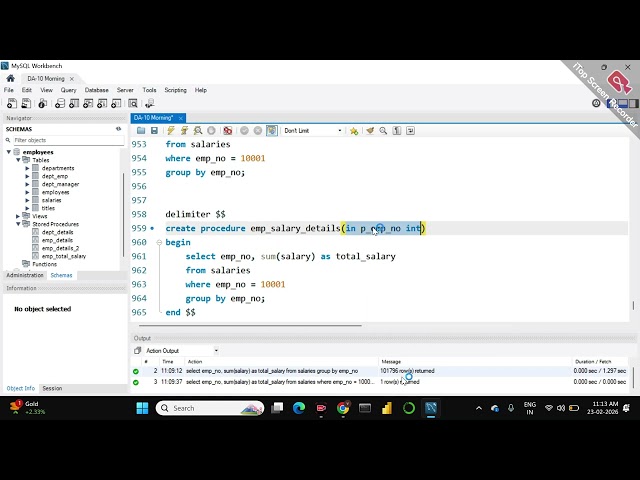Add star bookmark snippet icon
This screenshot has width=640, height=480.
[x=354, y=131]
